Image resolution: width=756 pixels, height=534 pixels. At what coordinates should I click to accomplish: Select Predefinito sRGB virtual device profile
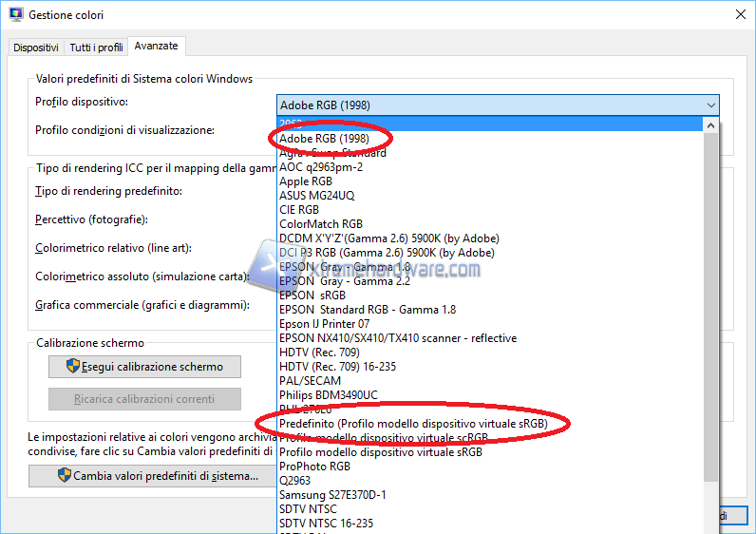[413, 423]
